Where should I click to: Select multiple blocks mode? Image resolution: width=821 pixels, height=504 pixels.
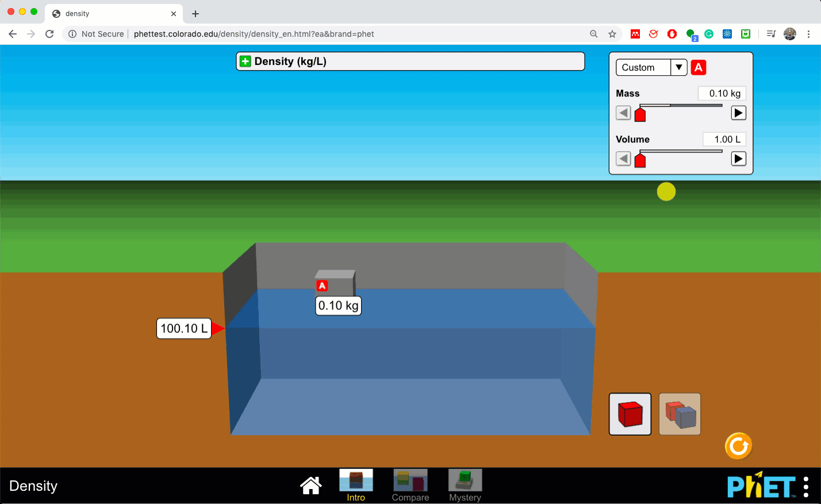679,414
